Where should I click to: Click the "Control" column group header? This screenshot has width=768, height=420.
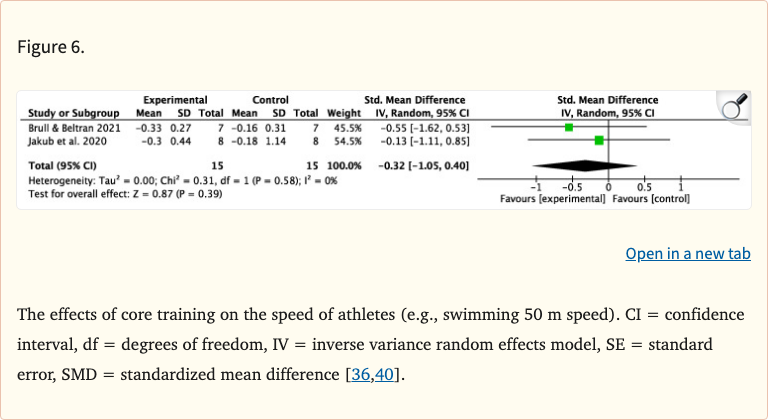pyautogui.click(x=270, y=100)
